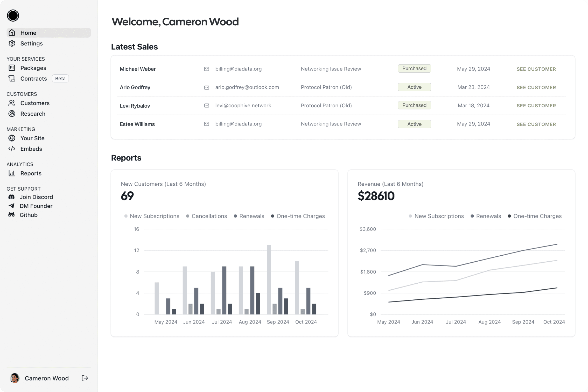Click email arlo.godfrey@outlook.com
588x392 pixels.
247,87
